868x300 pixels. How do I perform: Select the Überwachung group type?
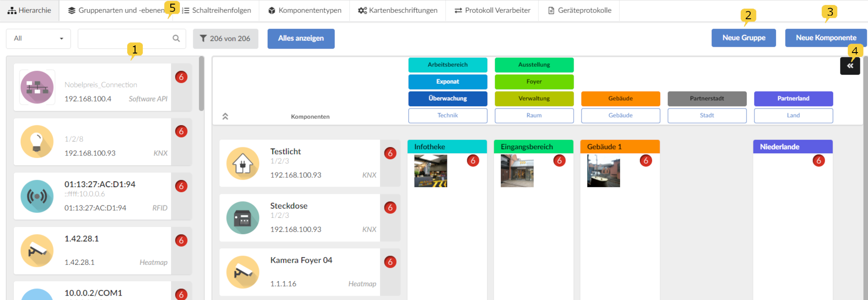[x=448, y=99]
